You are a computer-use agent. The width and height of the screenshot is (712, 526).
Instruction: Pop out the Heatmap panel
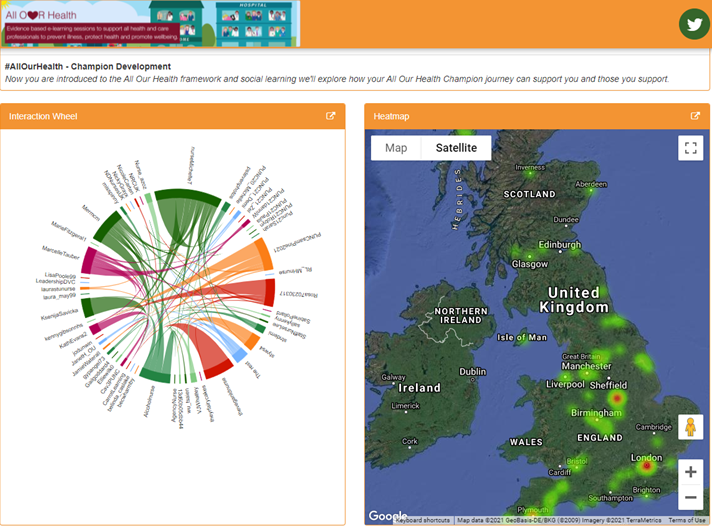(695, 116)
